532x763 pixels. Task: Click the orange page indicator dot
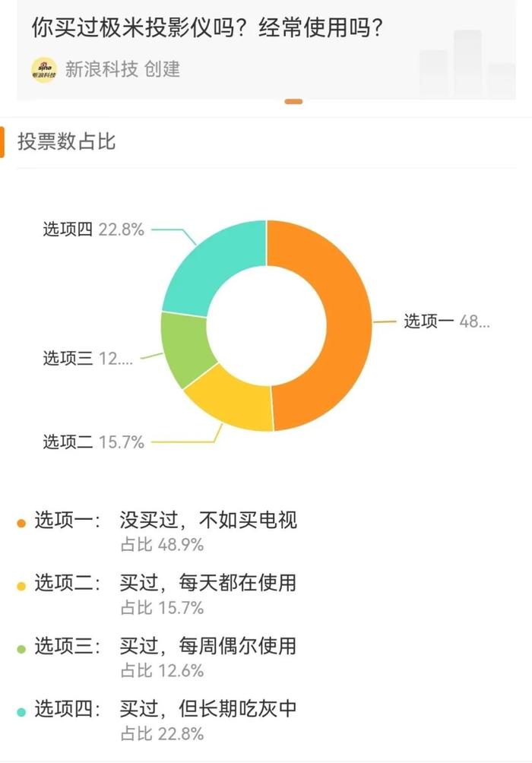coord(293,101)
